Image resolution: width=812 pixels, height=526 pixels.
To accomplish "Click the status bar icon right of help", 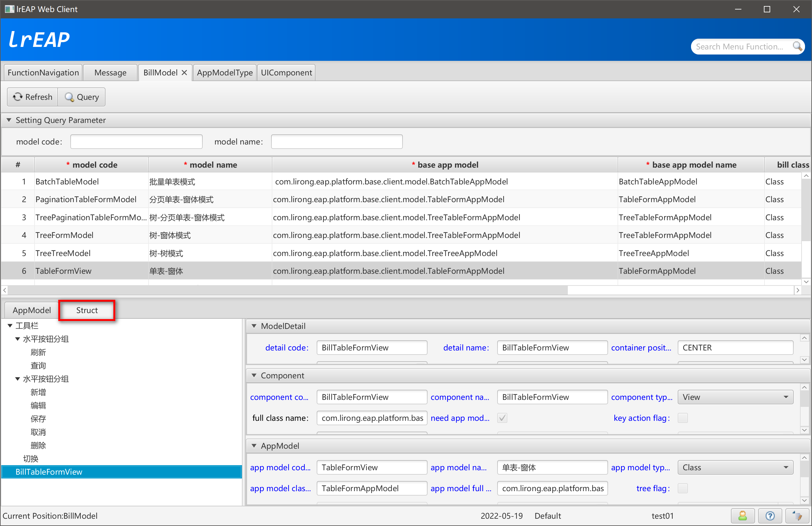I will [x=797, y=516].
